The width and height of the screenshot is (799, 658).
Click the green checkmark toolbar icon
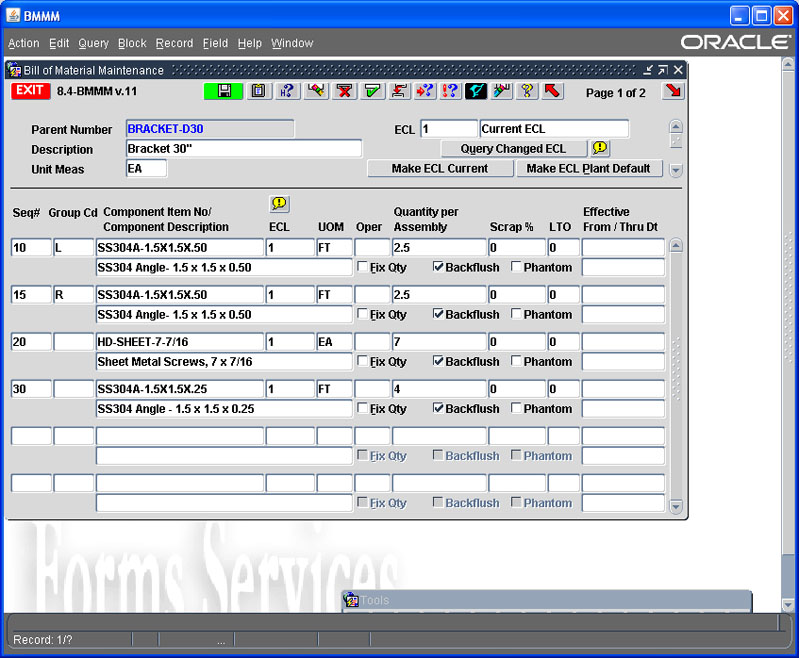point(372,91)
